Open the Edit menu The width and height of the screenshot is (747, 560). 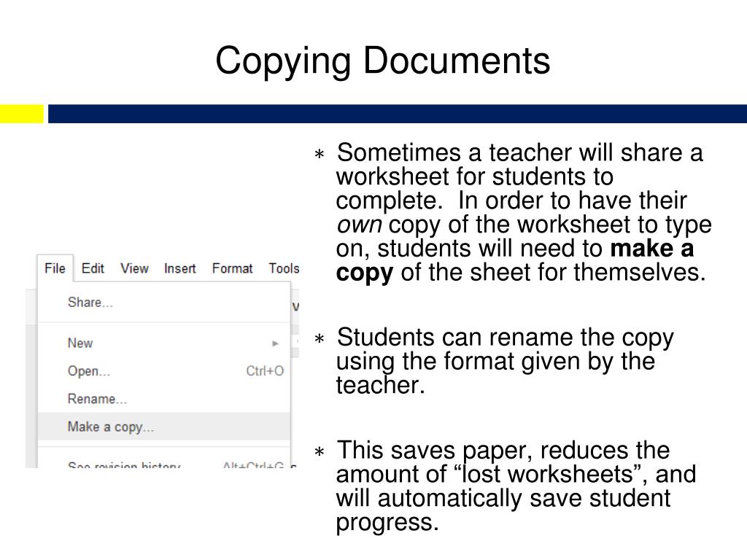click(93, 268)
